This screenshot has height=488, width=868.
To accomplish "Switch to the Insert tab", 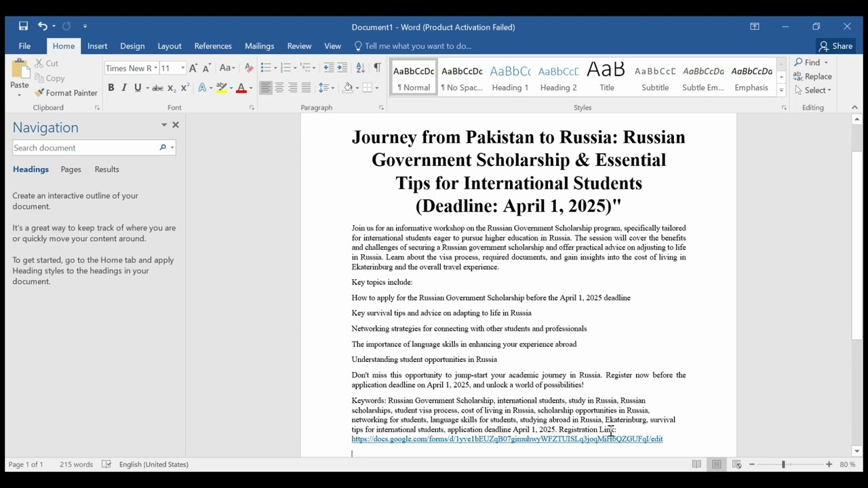I will point(97,46).
